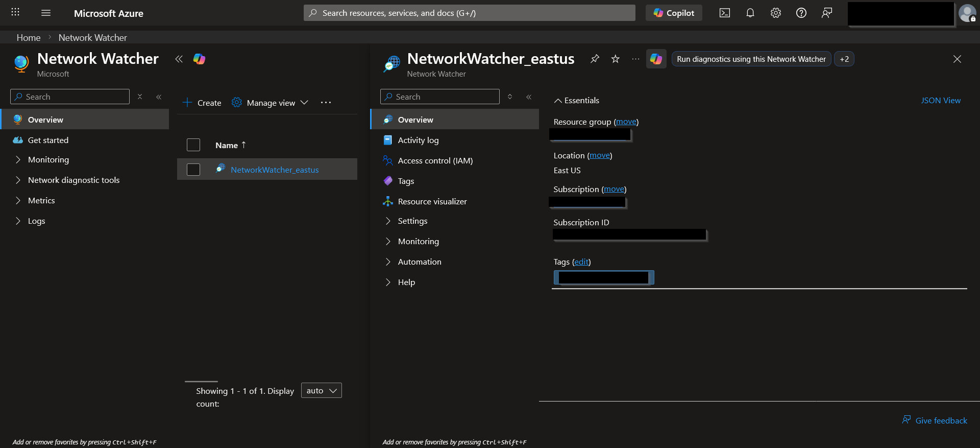Click the +2 suggestions pill
The image size is (980, 448).
[844, 59]
